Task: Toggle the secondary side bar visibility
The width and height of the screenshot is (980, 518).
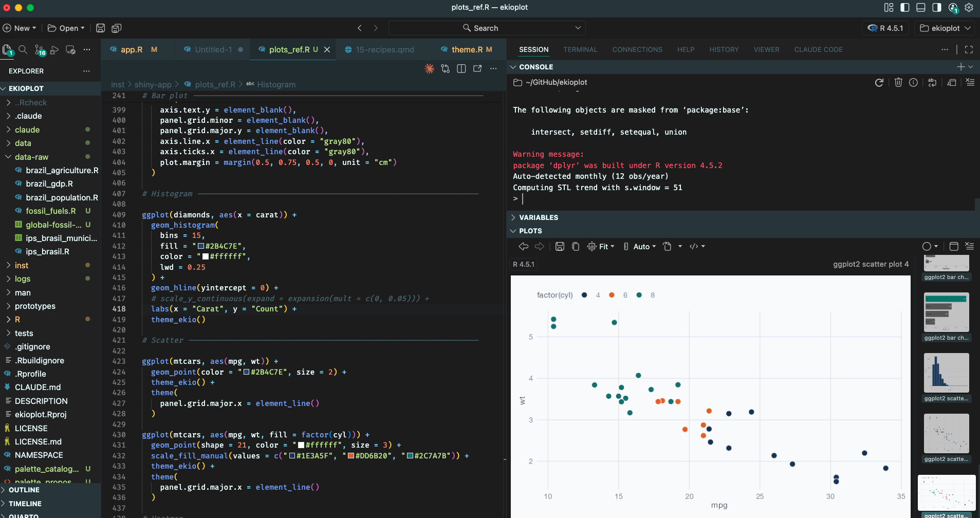Action: tap(937, 8)
